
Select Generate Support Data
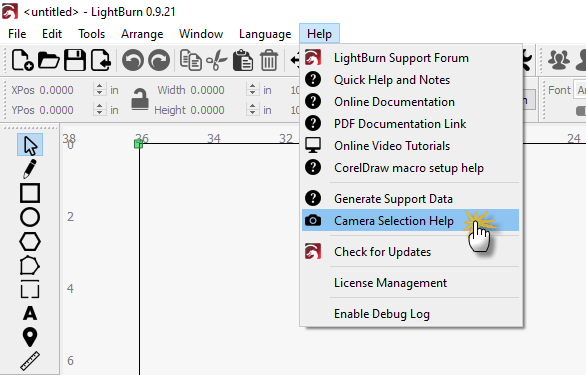point(410,199)
